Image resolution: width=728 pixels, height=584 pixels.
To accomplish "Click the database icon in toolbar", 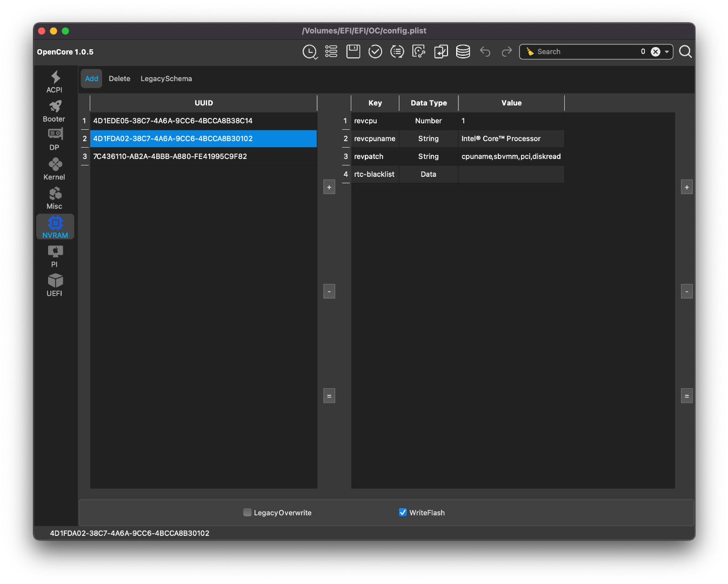I will point(463,51).
